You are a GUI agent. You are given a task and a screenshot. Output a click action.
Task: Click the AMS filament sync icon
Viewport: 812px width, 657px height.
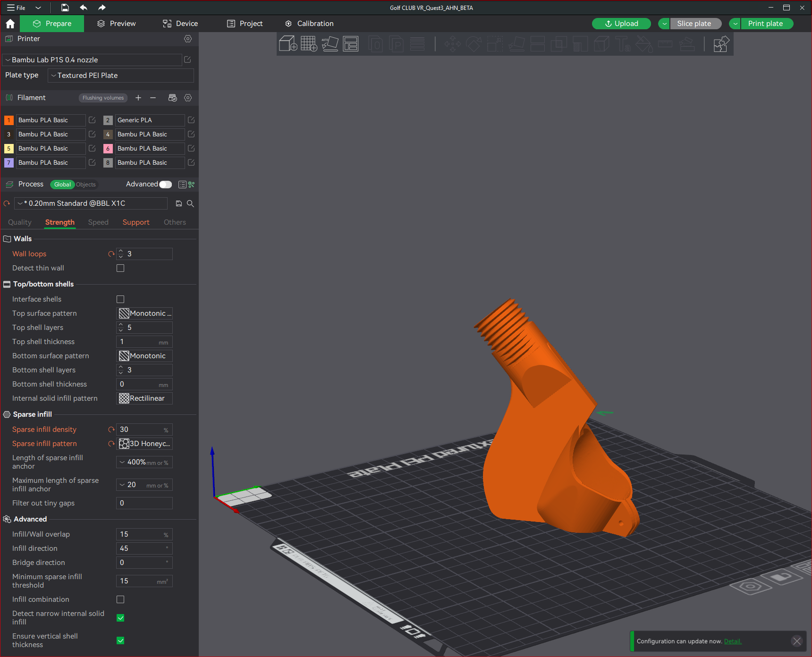pyautogui.click(x=173, y=98)
